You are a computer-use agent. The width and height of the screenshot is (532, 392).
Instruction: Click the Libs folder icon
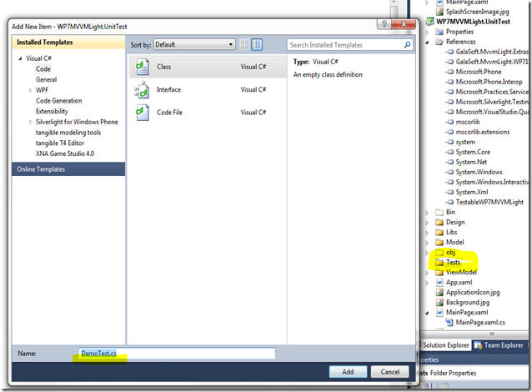[439, 233]
